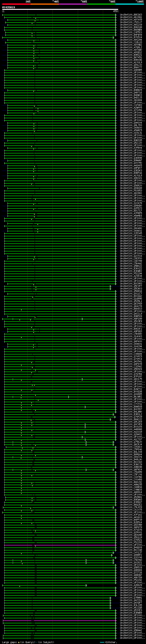Viewport: 146px width, 644px height.
Task: Click the red 20% identity color bar
Action: 16,4
